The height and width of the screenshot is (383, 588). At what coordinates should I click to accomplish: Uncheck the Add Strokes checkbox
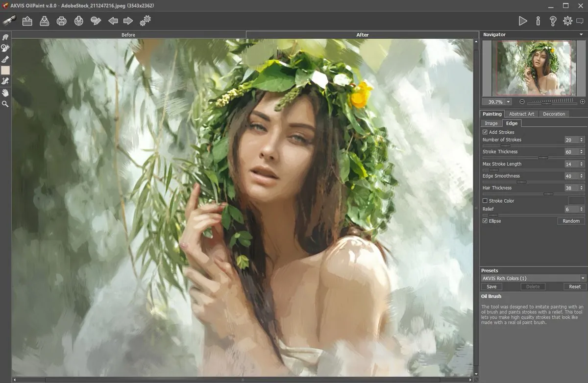click(x=485, y=132)
